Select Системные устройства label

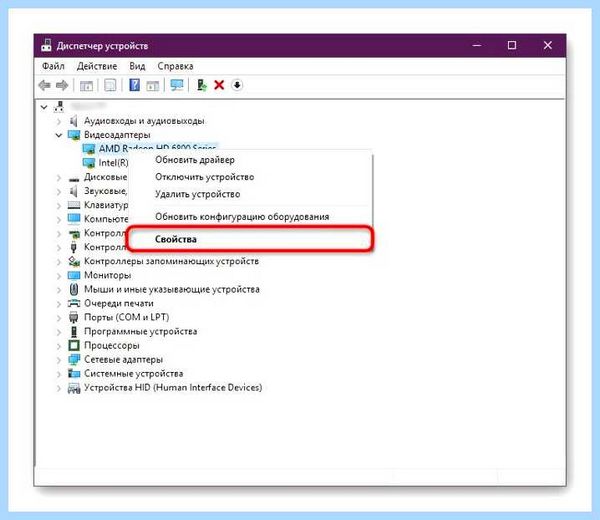[134, 373]
